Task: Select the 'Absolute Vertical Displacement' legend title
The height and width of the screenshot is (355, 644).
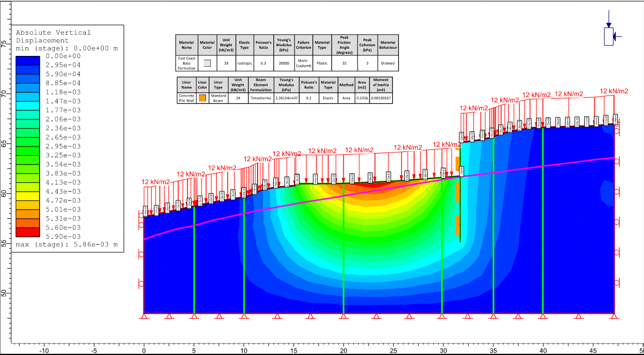Action: (53, 36)
